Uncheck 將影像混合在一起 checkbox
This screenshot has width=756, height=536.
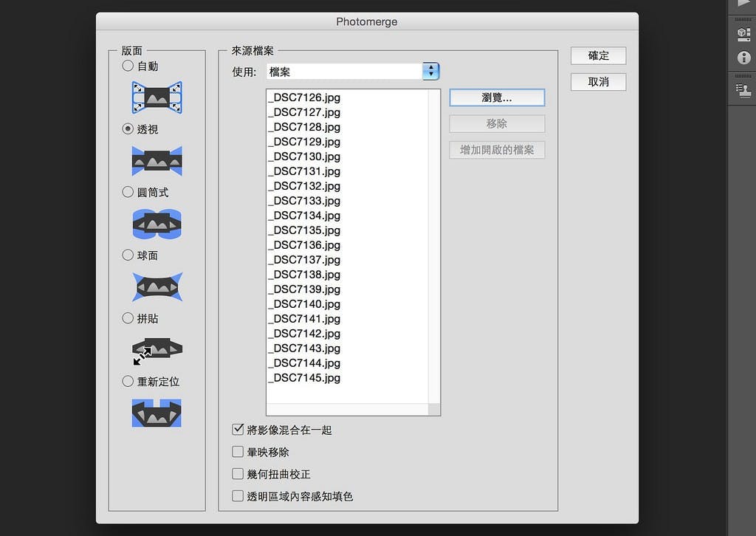238,429
